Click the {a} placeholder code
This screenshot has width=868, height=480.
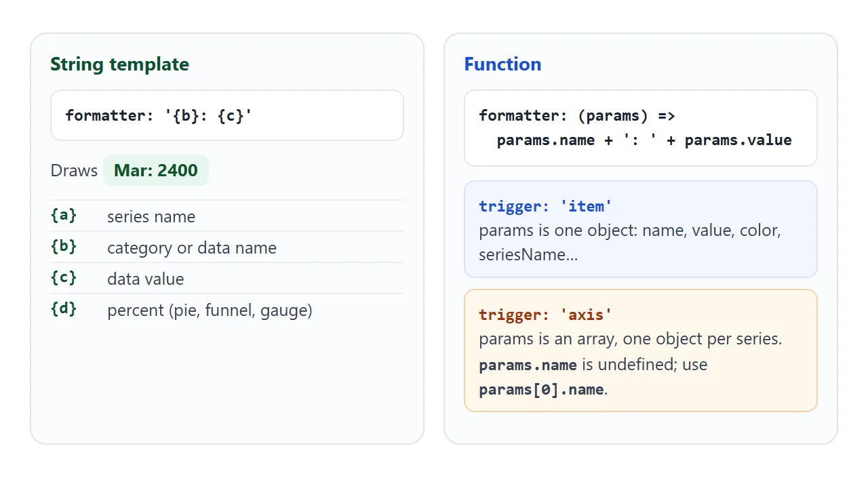pyautogui.click(x=64, y=216)
